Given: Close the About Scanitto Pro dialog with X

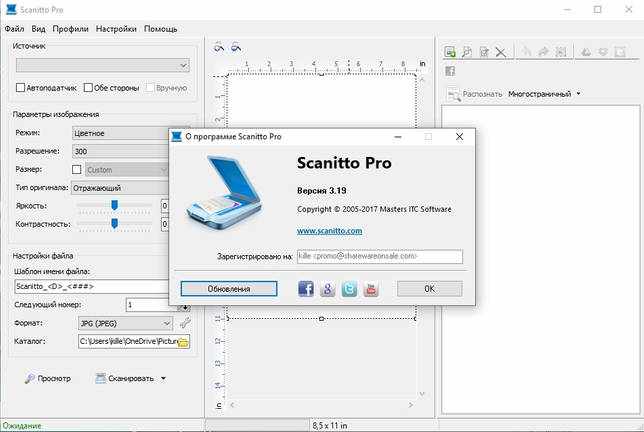Looking at the screenshot, I should pyautogui.click(x=460, y=136).
